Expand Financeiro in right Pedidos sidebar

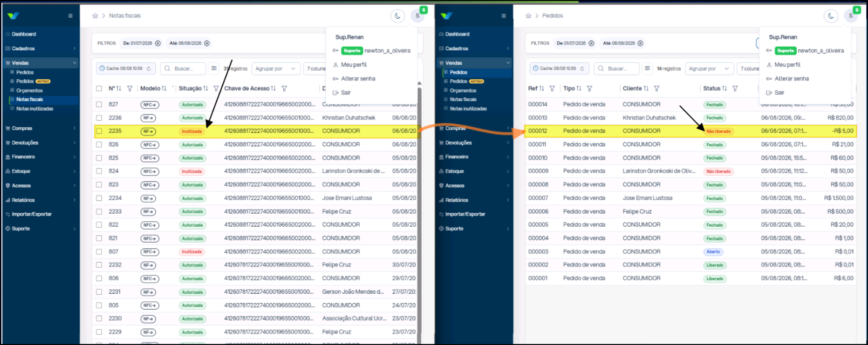click(x=474, y=157)
